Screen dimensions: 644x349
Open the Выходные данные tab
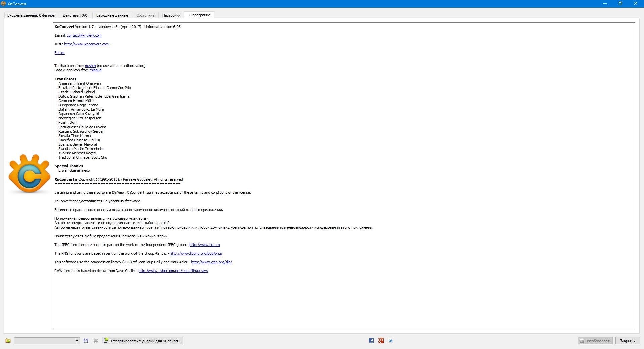click(112, 15)
